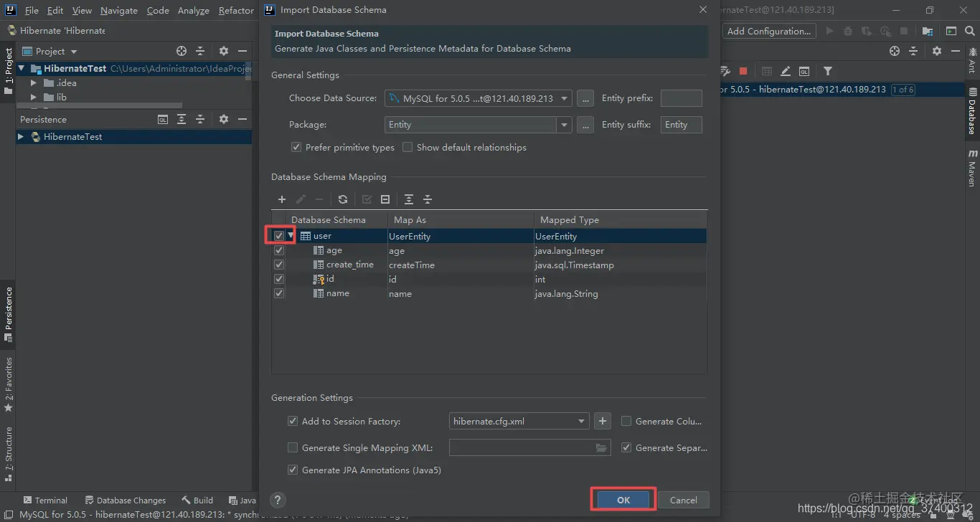Collapse HibernateTest project root node
This screenshot has width=980, height=522.
(21, 68)
